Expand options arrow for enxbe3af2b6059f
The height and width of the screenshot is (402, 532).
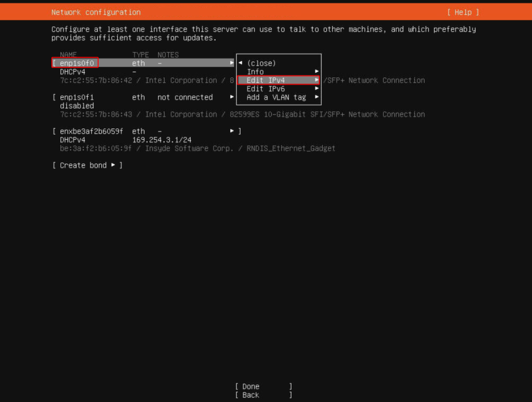click(231, 131)
